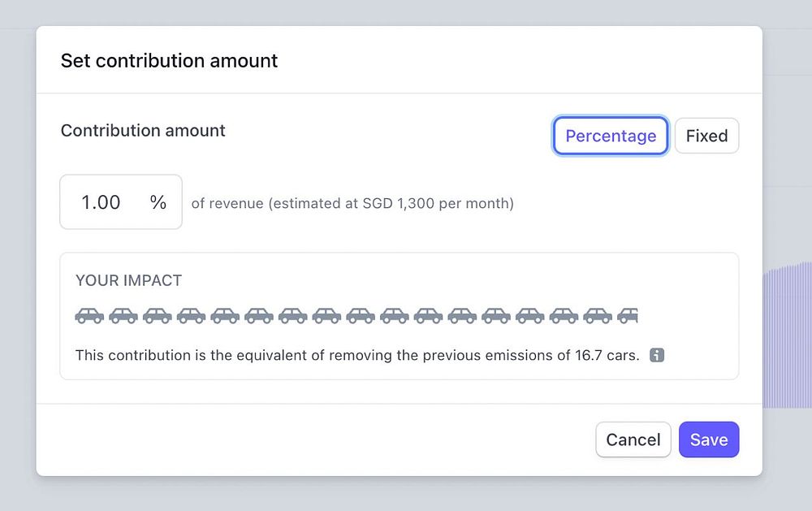The image size is (812, 511).
Task: Click the last full car icon
Action: click(598, 315)
